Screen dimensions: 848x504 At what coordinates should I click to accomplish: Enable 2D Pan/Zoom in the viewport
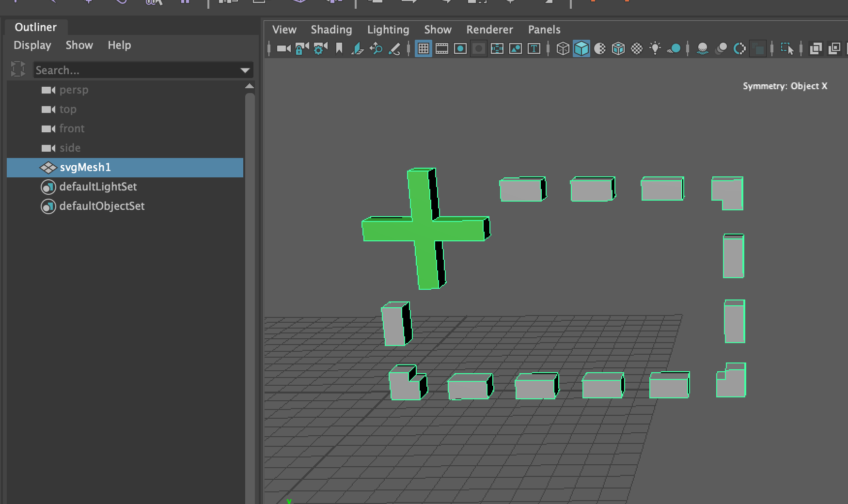(x=376, y=48)
